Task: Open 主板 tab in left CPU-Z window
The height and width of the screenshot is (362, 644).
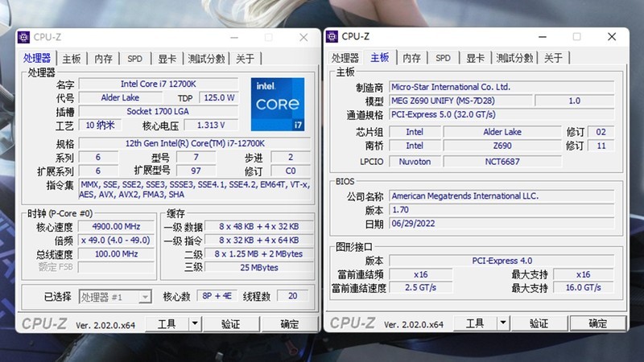Action: click(x=72, y=59)
